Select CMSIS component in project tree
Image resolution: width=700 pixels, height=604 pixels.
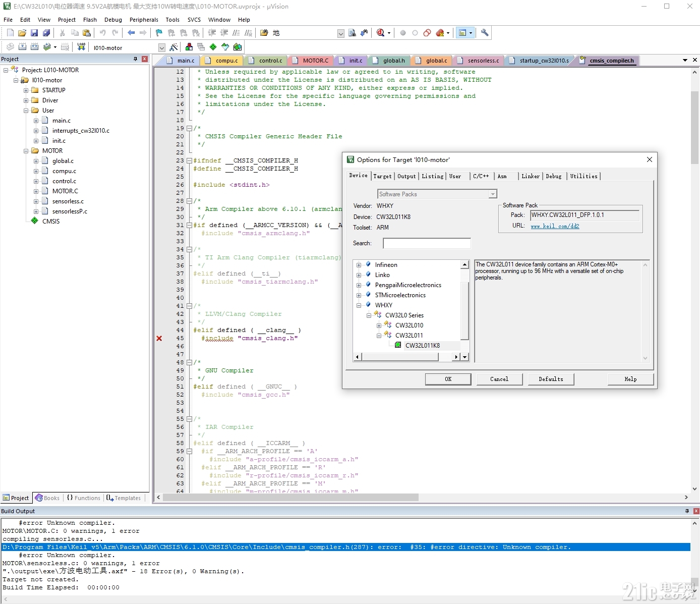point(50,222)
